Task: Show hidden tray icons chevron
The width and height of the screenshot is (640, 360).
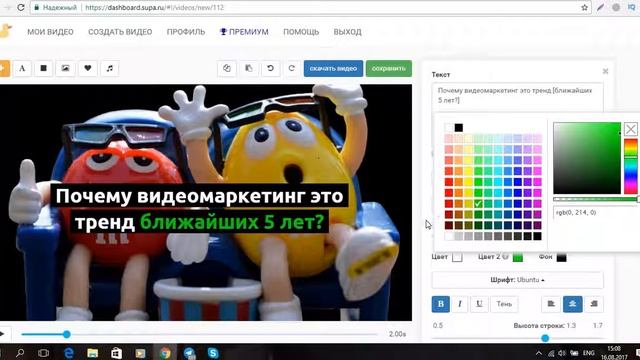Action: click(x=539, y=353)
